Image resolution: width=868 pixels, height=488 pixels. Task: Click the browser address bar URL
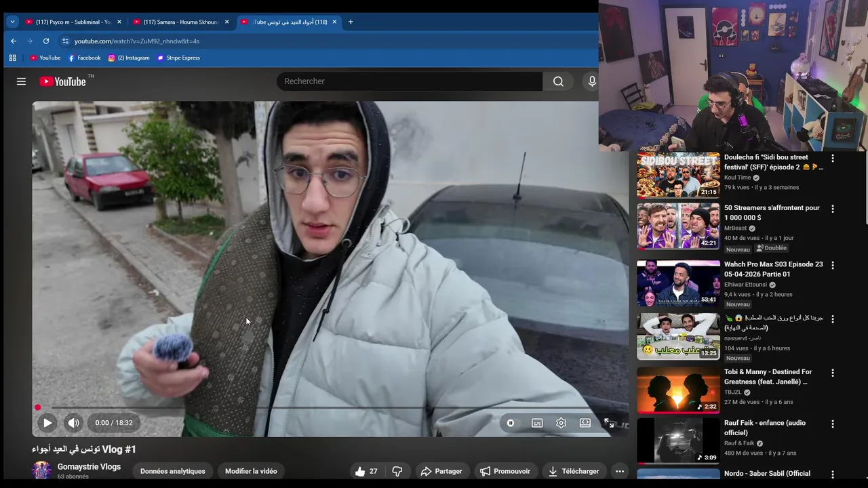tap(137, 41)
